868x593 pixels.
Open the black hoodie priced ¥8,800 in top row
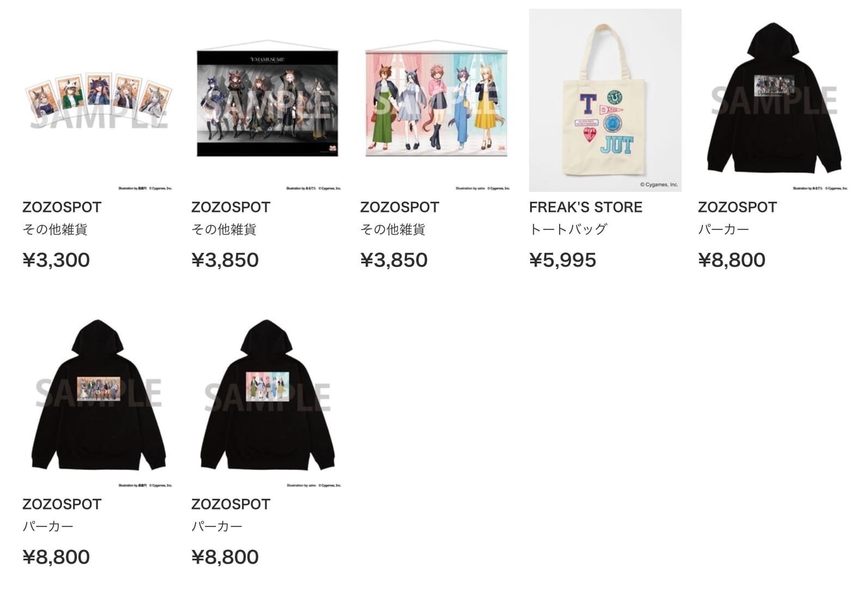(x=774, y=100)
